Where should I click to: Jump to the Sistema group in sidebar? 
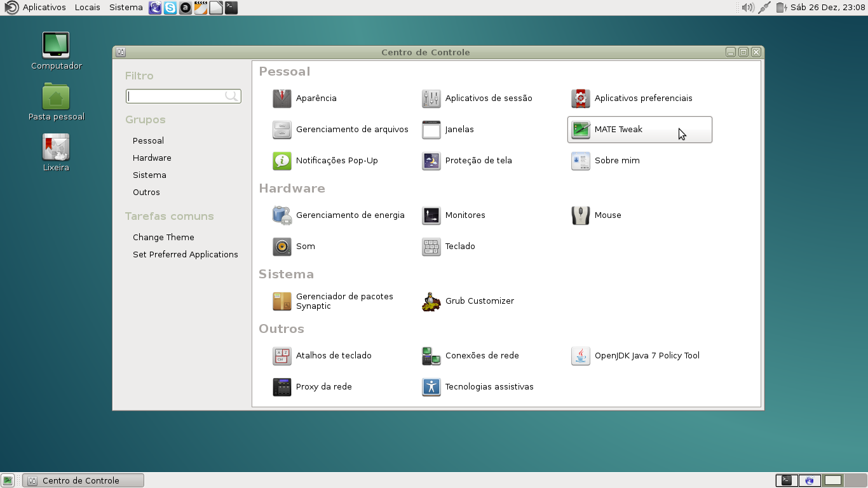(149, 175)
